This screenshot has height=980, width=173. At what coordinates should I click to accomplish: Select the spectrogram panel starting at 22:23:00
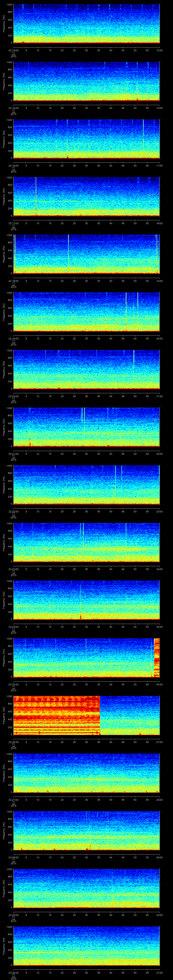coord(86,543)
